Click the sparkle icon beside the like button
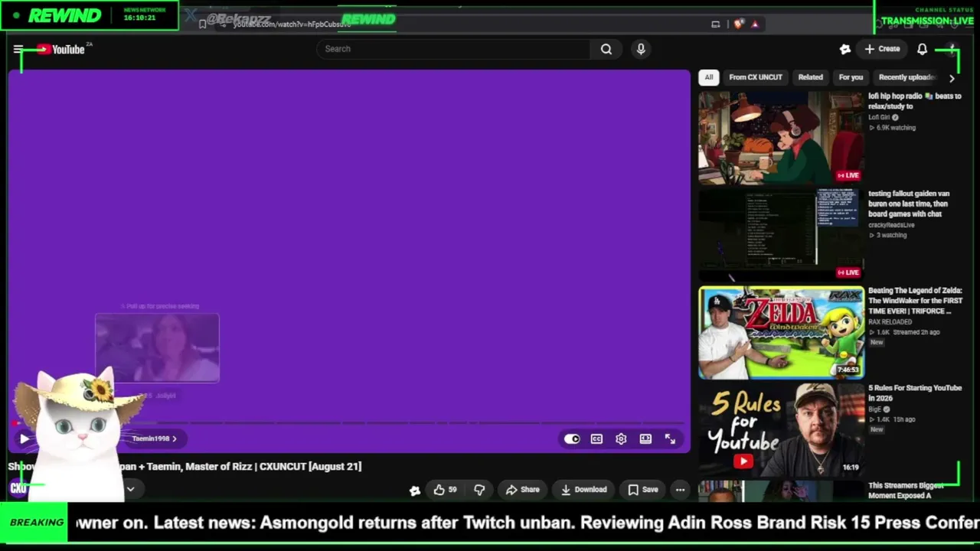The image size is (980, 551). [x=414, y=491]
